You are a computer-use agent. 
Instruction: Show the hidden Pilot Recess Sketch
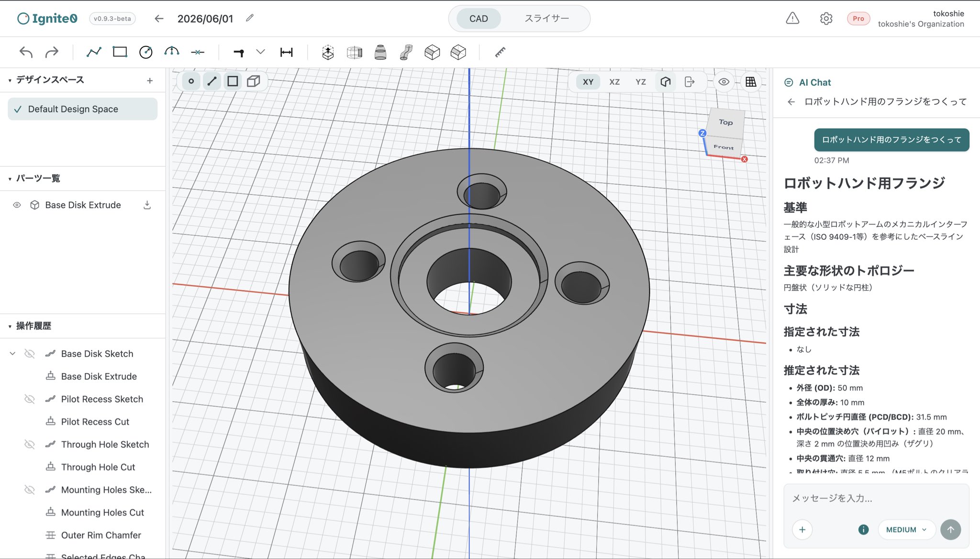click(x=30, y=399)
